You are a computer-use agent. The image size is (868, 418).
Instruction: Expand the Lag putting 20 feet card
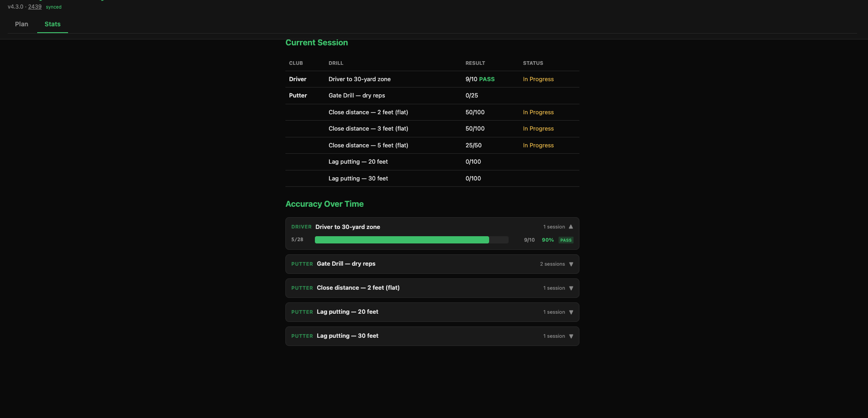point(432,312)
